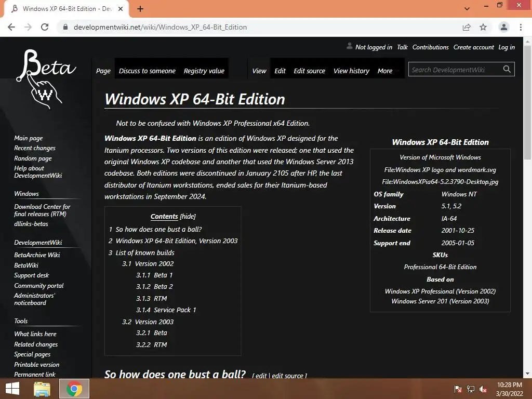
Task: Click the browser forward arrow
Action: pos(28,27)
